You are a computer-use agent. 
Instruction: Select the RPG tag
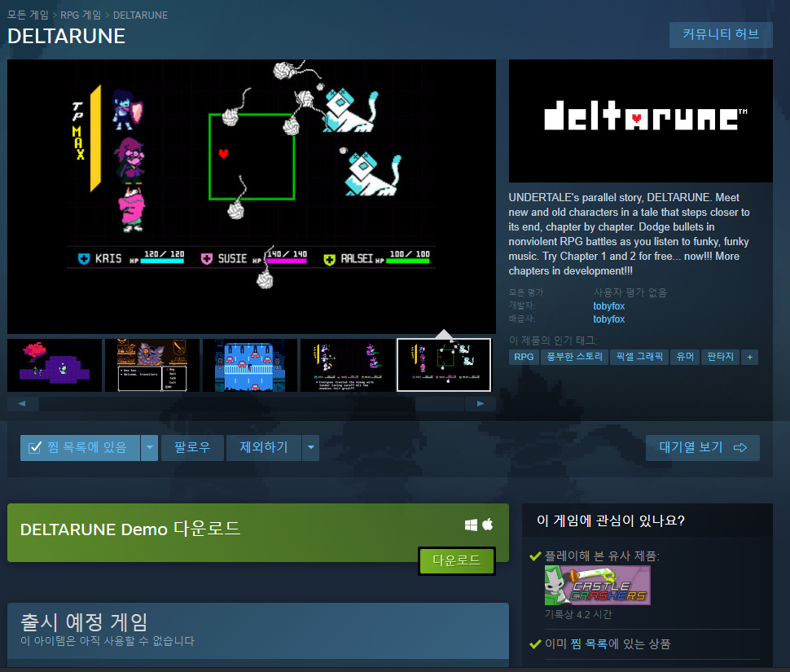[x=524, y=357]
